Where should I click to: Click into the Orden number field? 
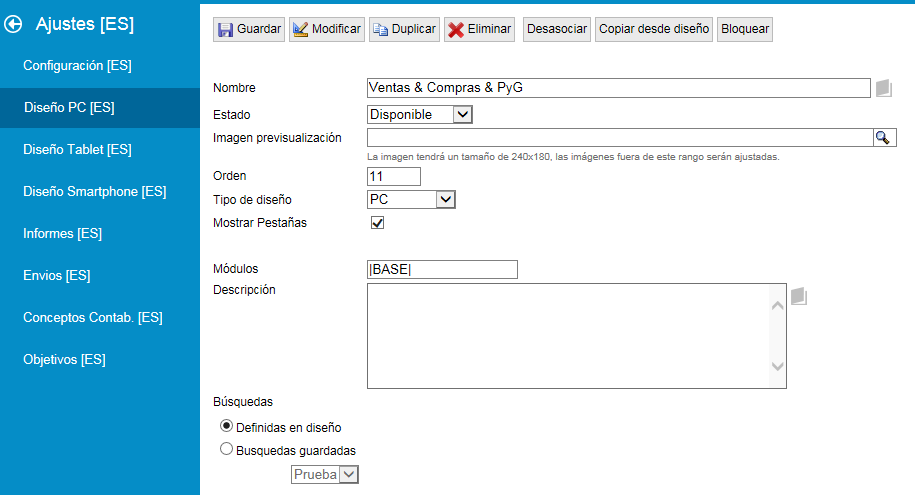[394, 176]
